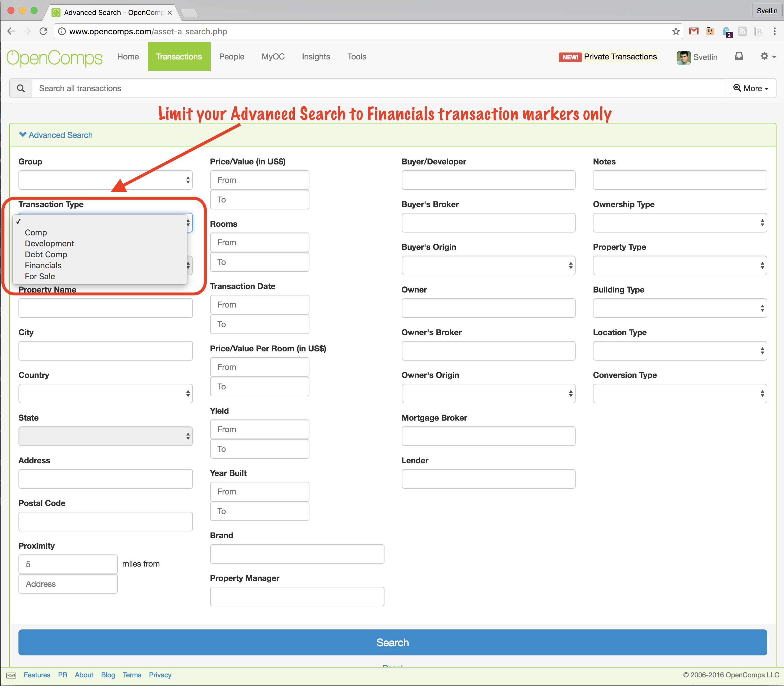The image size is (784, 686).
Task: Click the Buyer/Developer input field
Action: [x=488, y=180]
